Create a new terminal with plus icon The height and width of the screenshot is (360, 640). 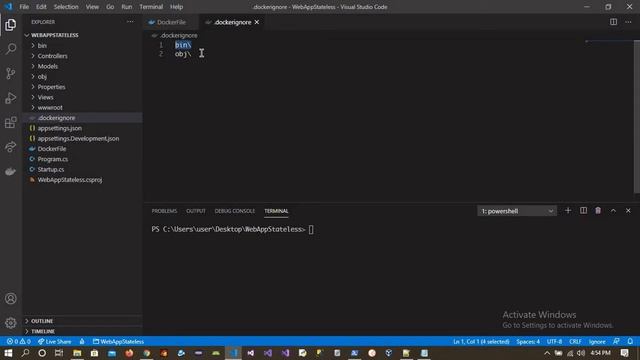point(568,211)
